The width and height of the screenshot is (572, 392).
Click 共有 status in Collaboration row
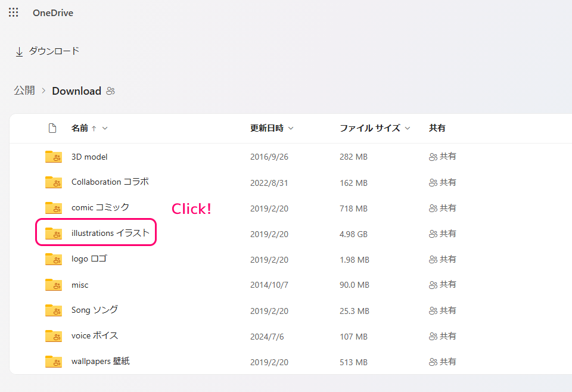click(x=443, y=182)
